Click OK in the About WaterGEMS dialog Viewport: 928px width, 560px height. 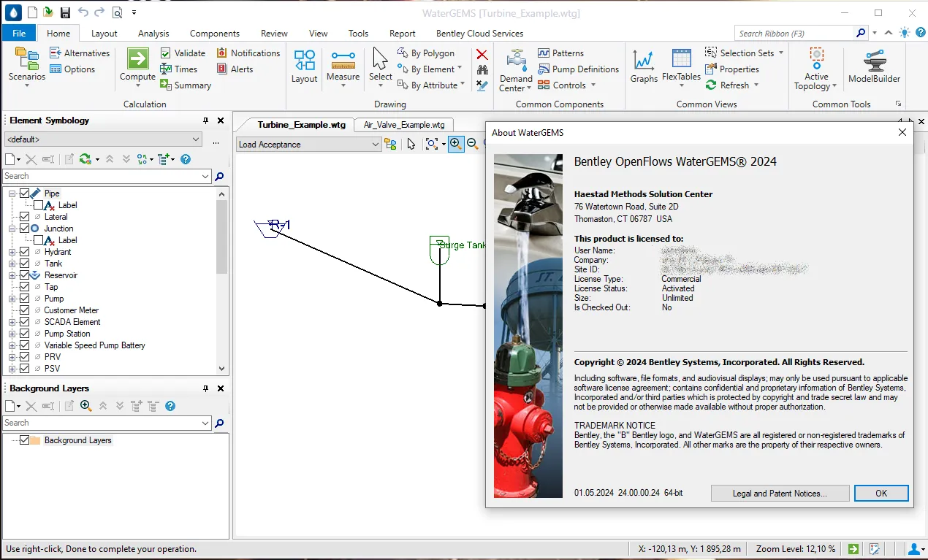881,494
